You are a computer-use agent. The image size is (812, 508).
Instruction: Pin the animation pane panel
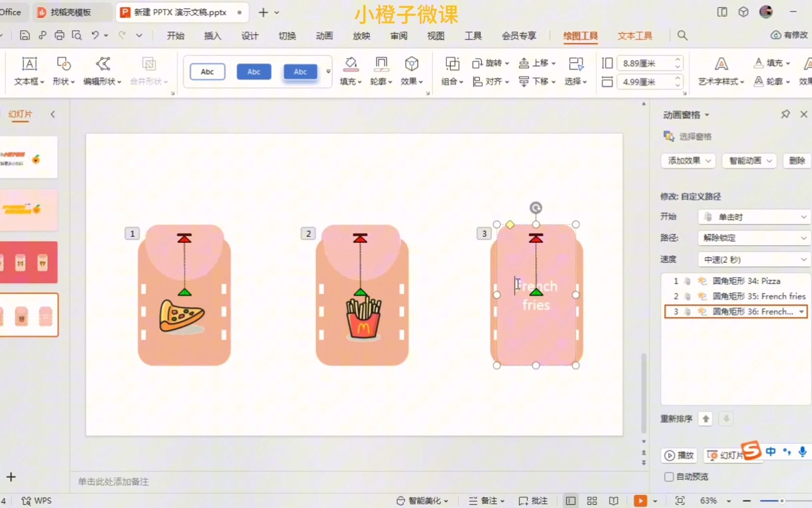coord(785,114)
